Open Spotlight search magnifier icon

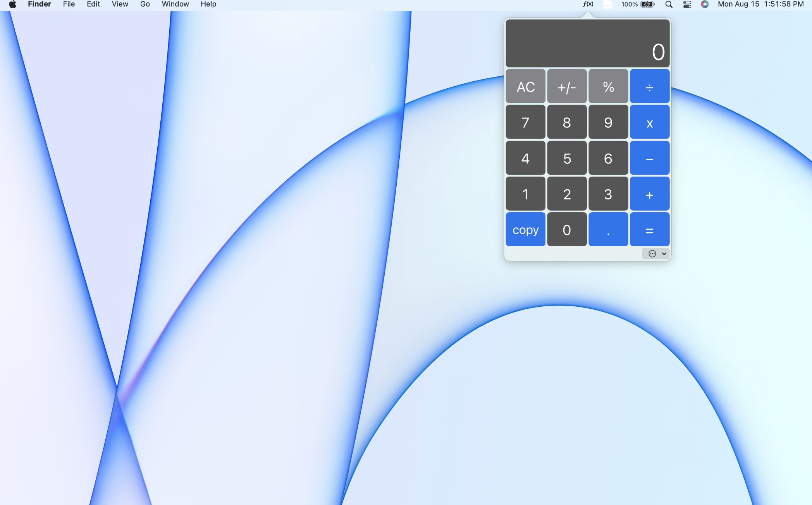pyautogui.click(x=669, y=4)
